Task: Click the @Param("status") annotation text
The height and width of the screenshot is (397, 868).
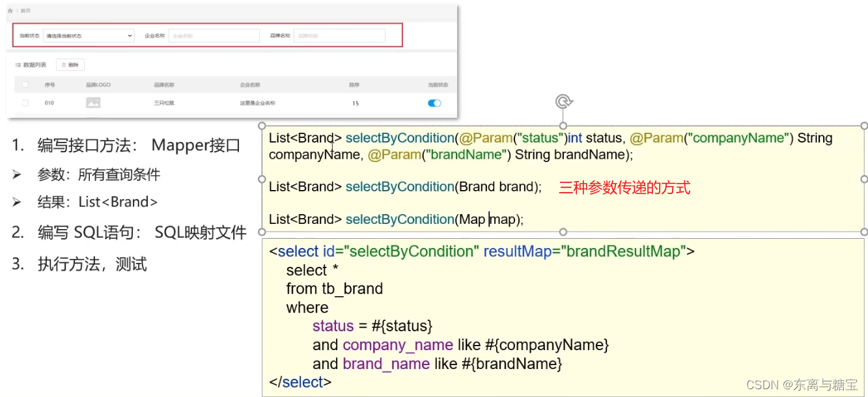Action: click(512, 138)
